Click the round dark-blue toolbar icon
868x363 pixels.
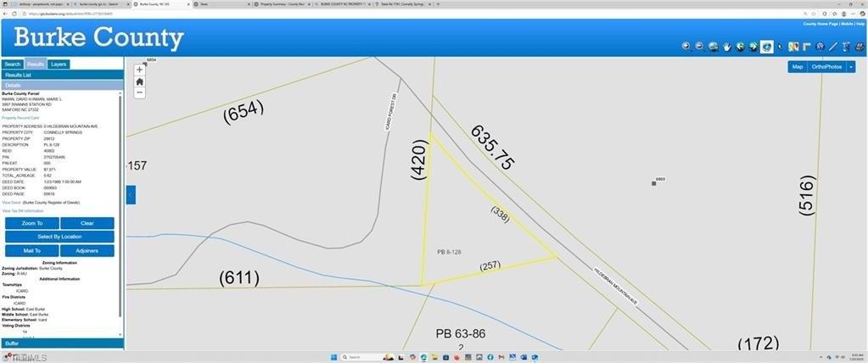820,47
